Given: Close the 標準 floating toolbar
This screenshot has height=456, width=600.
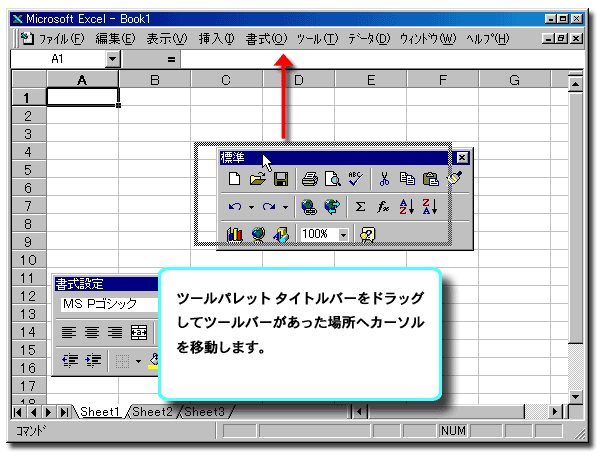Looking at the screenshot, I should [x=462, y=157].
